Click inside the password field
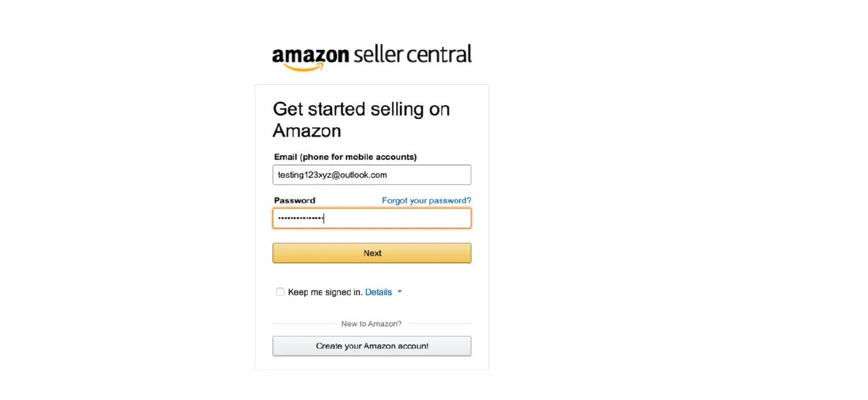868x400 pixels. click(x=371, y=218)
